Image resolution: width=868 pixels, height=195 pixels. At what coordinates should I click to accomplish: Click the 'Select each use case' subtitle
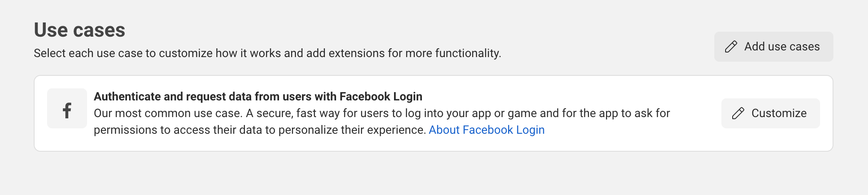267,53
